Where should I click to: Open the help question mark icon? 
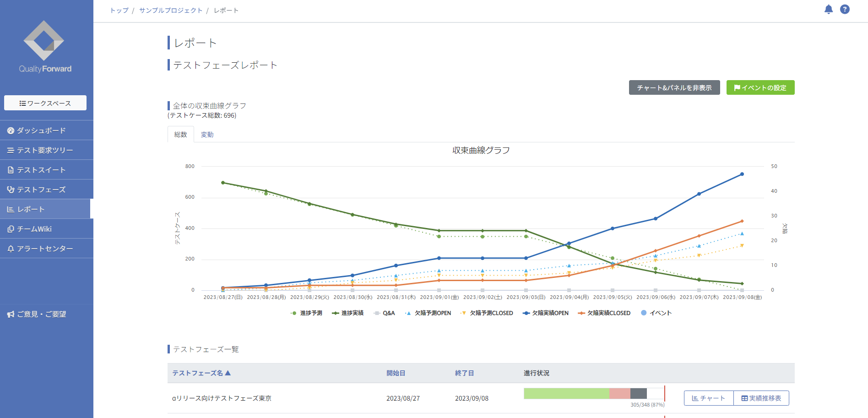point(845,9)
